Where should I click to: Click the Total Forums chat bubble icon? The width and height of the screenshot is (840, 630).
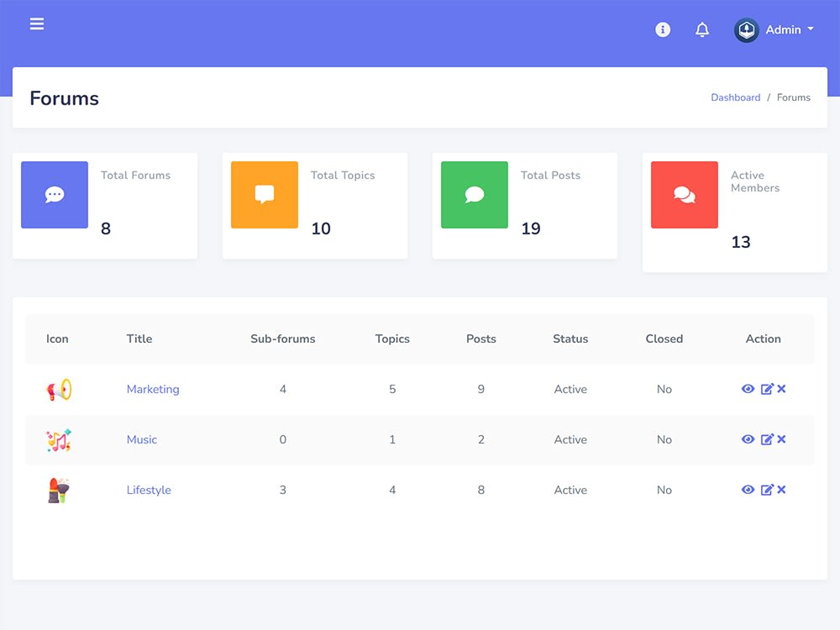tap(55, 195)
